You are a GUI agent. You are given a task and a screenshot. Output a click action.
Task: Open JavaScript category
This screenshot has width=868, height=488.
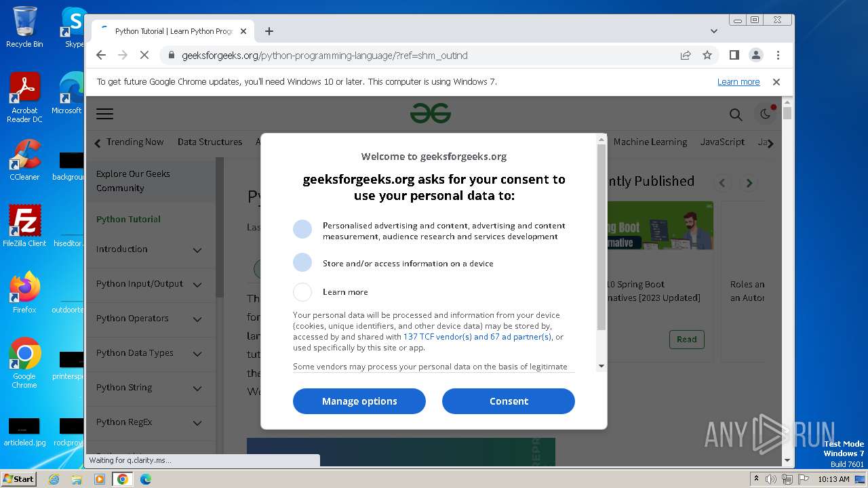[722, 142]
